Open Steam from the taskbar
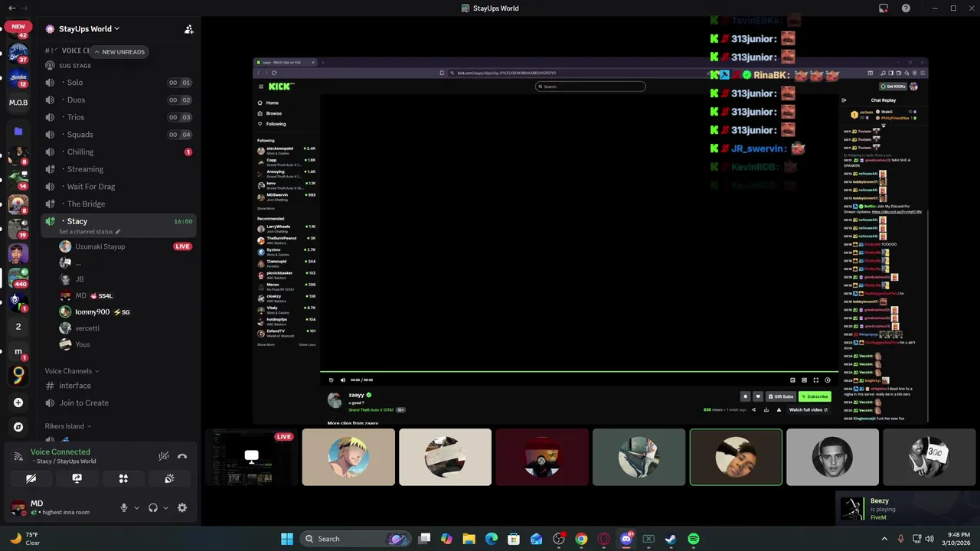Screen dimensions: 980x551 671,539
